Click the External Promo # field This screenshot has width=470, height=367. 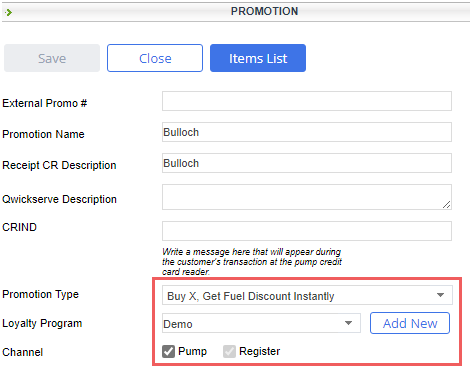[x=307, y=101]
